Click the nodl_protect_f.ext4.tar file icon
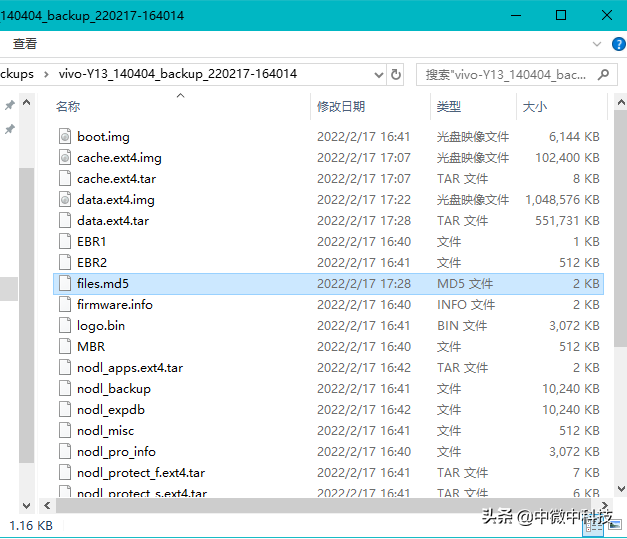 (65, 472)
